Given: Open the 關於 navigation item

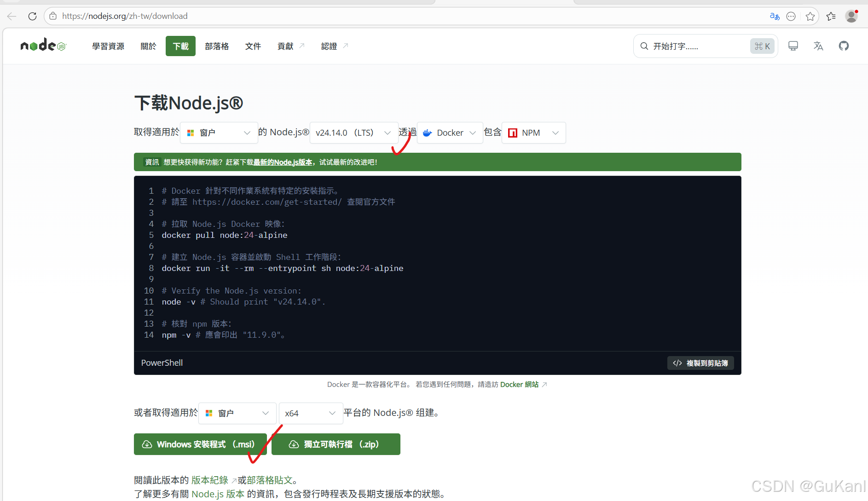Looking at the screenshot, I should point(148,46).
